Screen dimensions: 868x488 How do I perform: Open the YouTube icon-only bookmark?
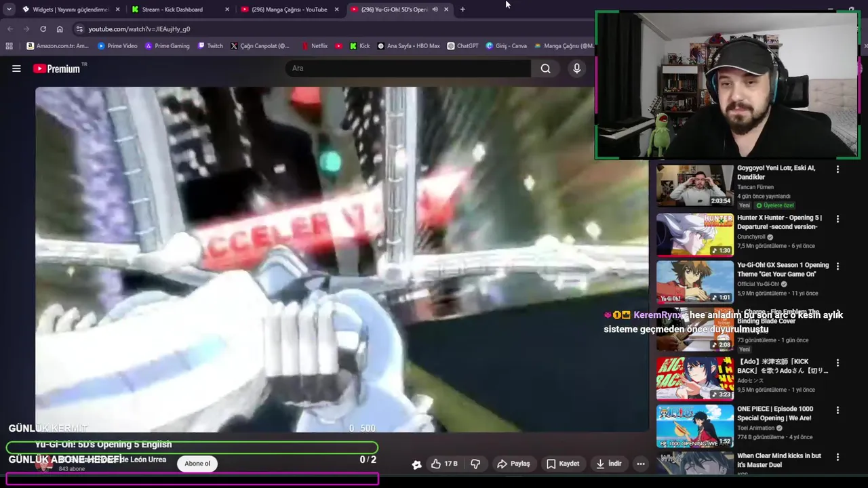[x=339, y=46]
